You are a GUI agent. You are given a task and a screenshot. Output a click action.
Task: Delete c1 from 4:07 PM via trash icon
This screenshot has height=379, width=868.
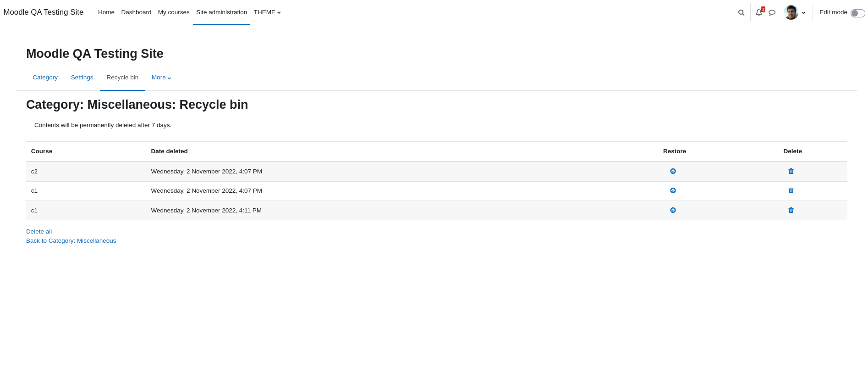pos(791,190)
